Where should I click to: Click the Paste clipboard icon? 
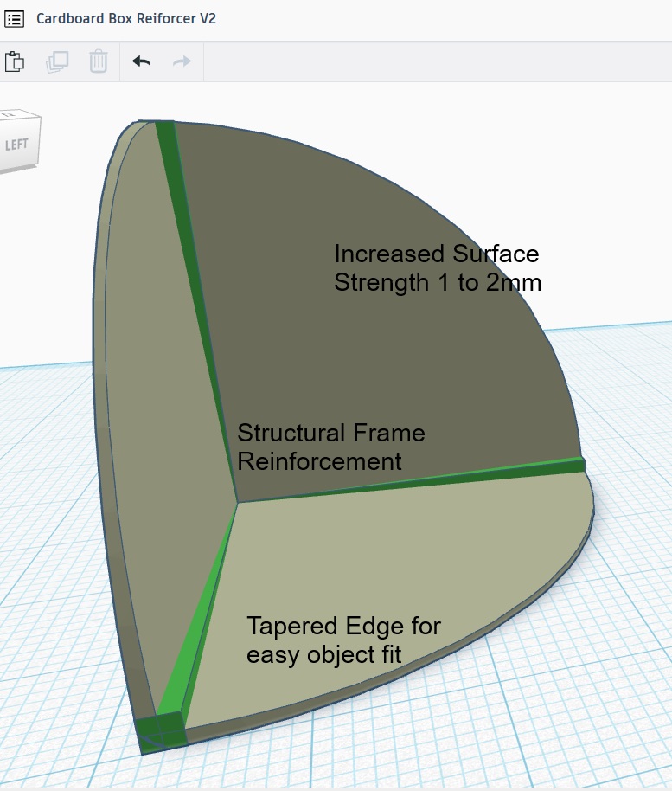click(x=15, y=61)
